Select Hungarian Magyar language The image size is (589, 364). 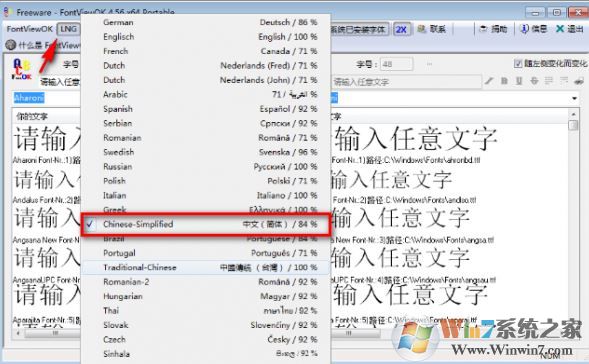pos(206,296)
